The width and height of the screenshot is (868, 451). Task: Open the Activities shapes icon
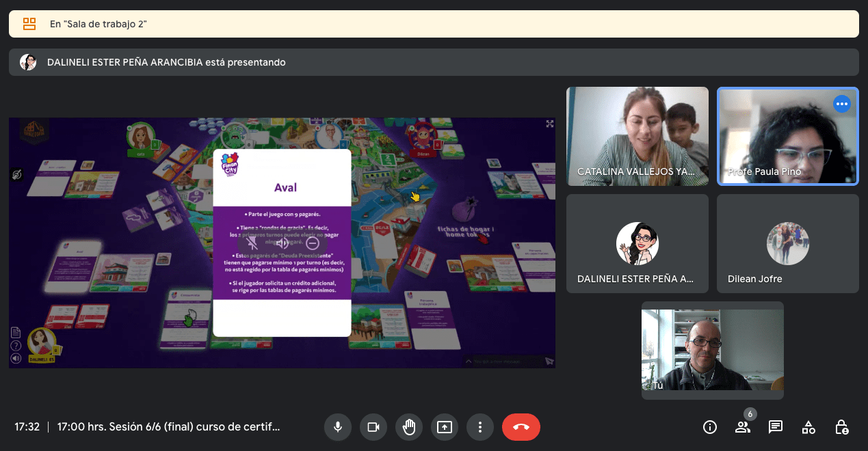pyautogui.click(x=808, y=427)
